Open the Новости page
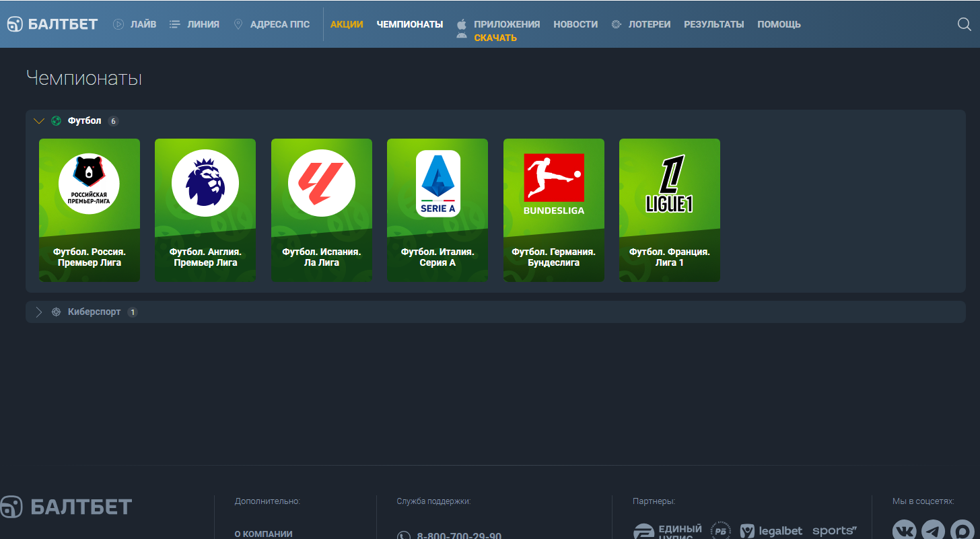 coord(575,24)
